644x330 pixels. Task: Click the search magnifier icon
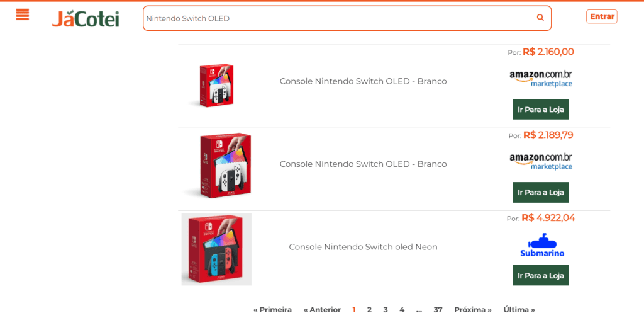point(540,18)
